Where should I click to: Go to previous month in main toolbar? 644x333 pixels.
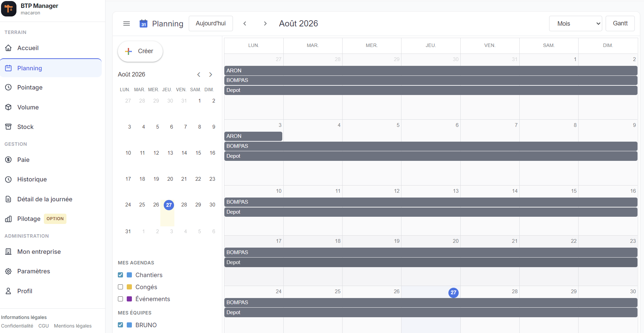coord(245,24)
